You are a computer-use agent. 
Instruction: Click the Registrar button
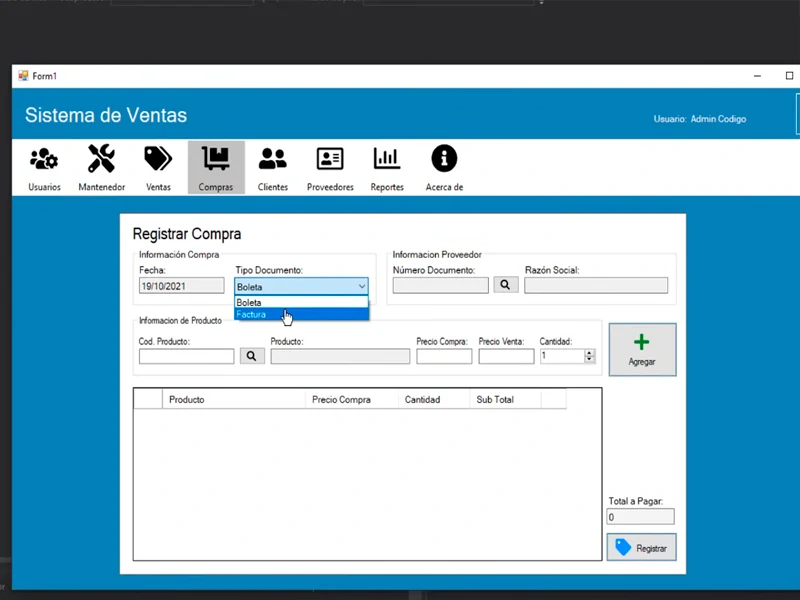pyautogui.click(x=641, y=548)
